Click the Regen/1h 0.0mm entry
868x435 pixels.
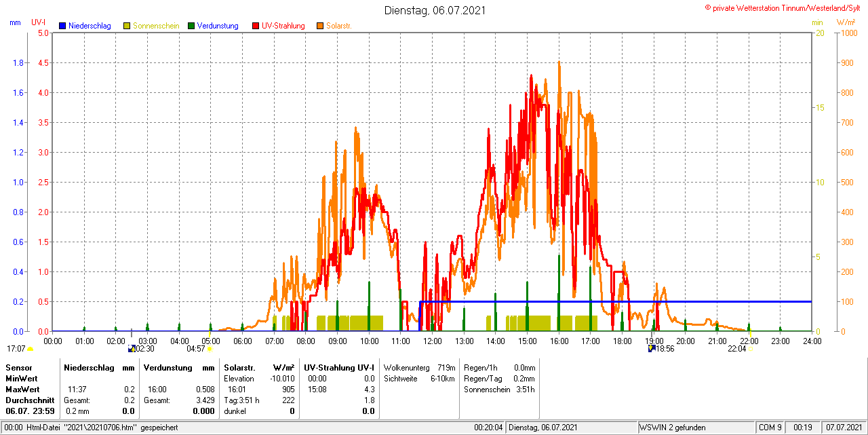499,367
